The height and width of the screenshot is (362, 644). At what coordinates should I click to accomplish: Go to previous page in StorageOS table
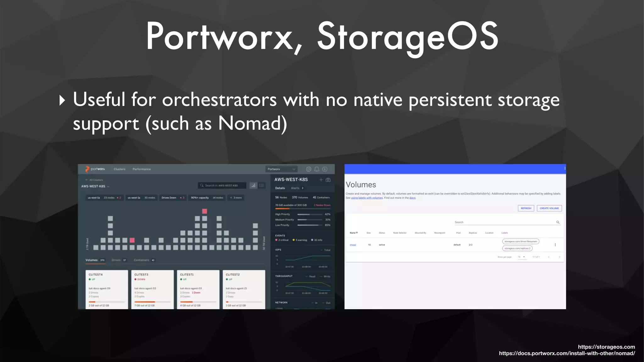(x=549, y=257)
